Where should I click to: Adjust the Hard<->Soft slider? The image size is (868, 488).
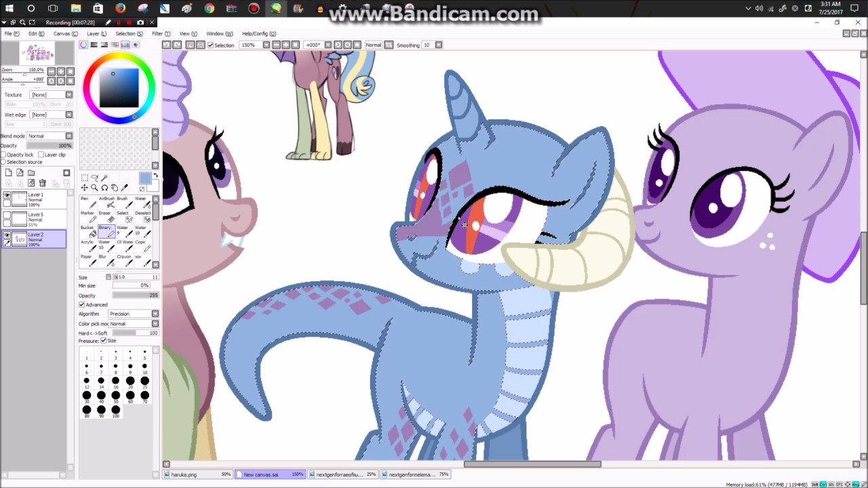point(135,333)
